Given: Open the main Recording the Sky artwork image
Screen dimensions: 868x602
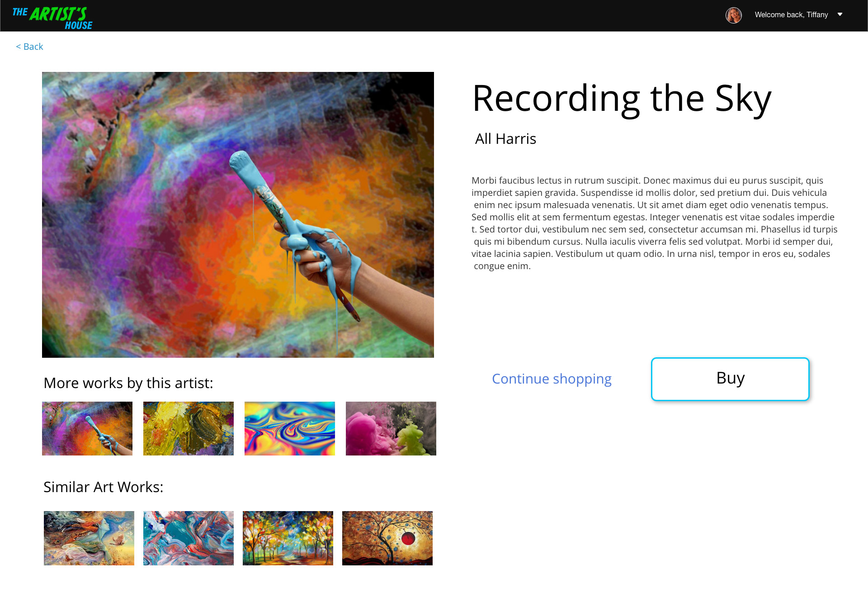Looking at the screenshot, I should (x=238, y=215).
